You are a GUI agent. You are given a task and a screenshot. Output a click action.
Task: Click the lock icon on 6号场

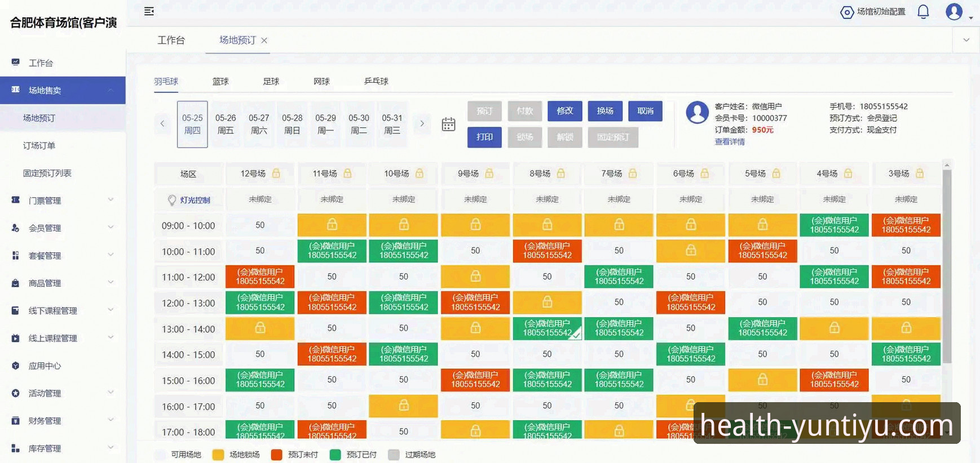(x=705, y=173)
